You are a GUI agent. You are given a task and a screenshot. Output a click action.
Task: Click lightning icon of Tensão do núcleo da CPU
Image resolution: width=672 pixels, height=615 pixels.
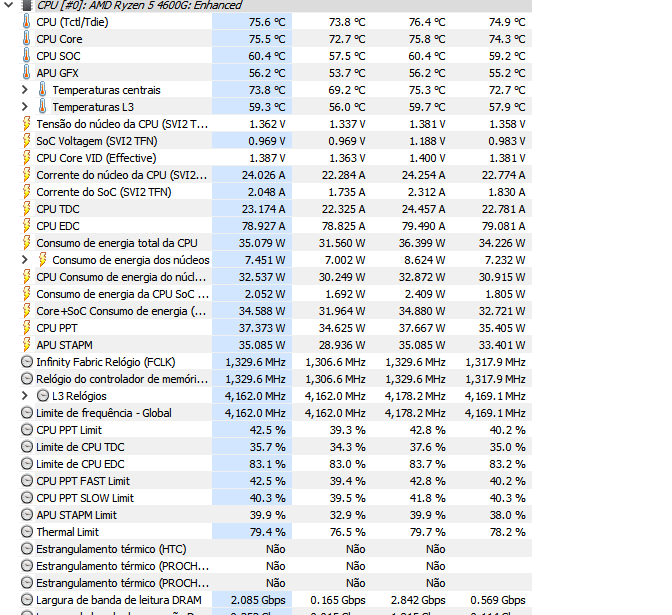click(27, 124)
